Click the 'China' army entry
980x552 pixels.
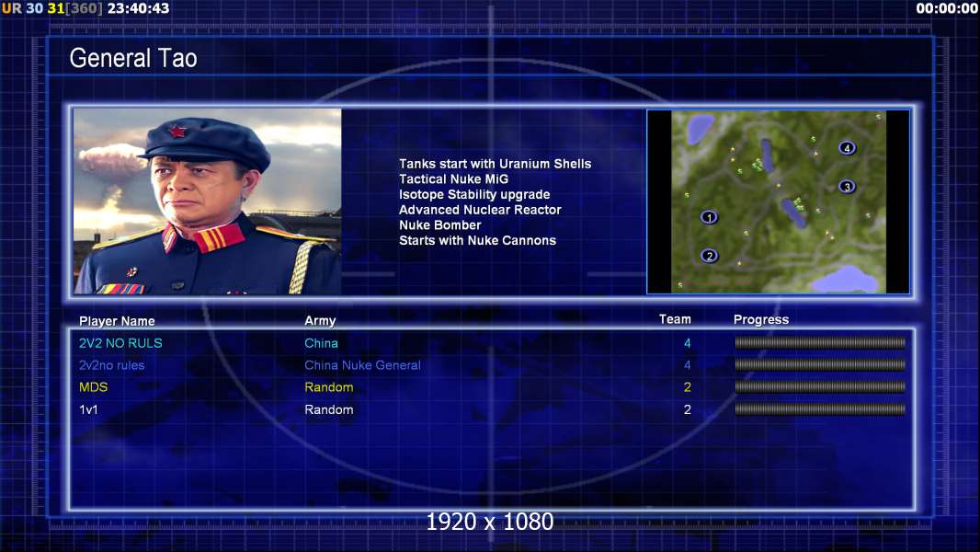click(x=321, y=343)
